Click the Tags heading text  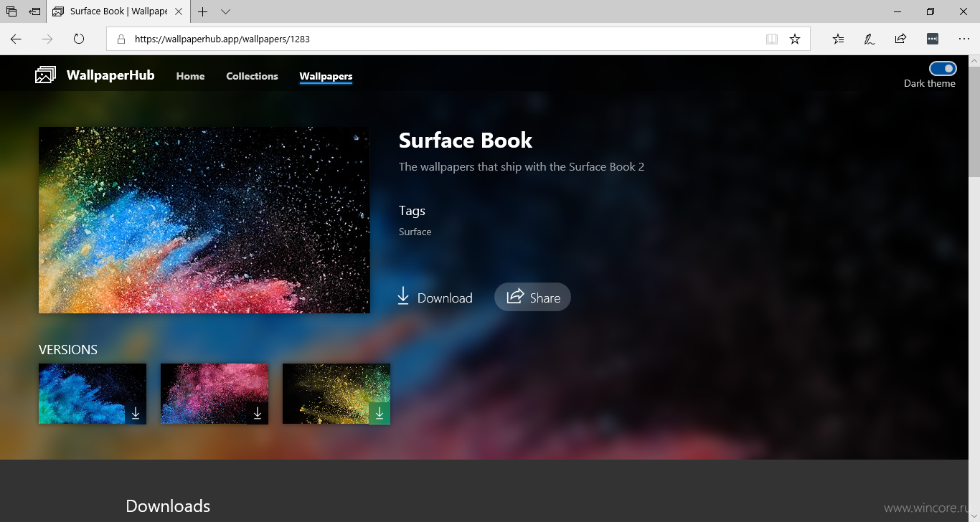(x=412, y=210)
